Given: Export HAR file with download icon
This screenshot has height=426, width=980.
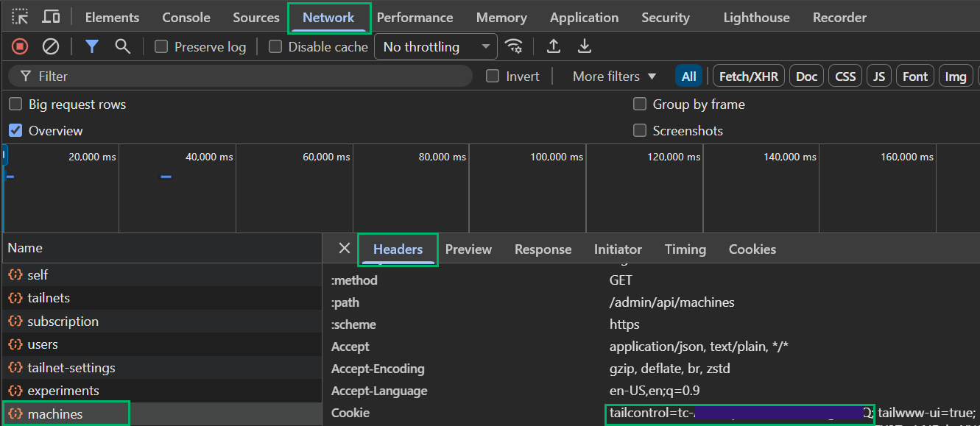Looking at the screenshot, I should 585,46.
